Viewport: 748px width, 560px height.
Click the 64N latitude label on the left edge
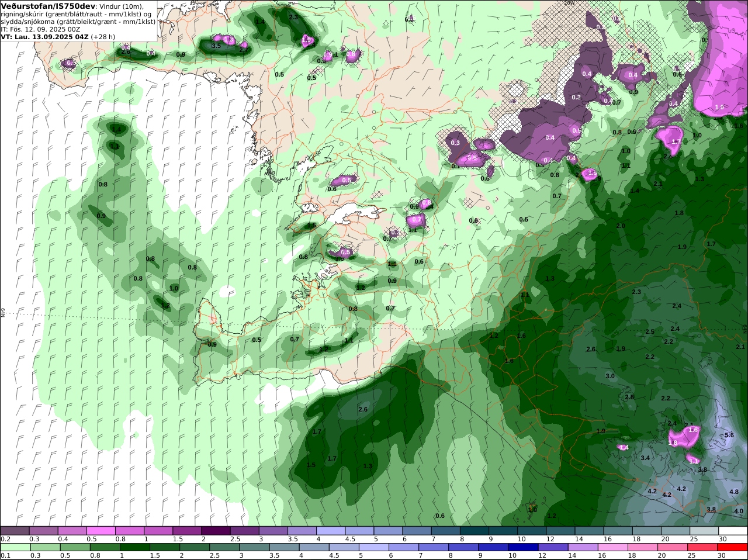[3, 313]
